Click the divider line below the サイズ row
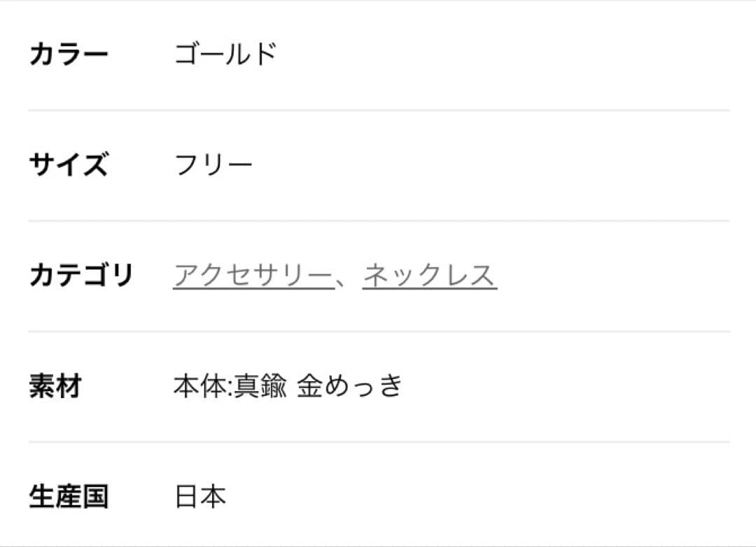Viewport: 756px width, 547px height. [x=378, y=220]
